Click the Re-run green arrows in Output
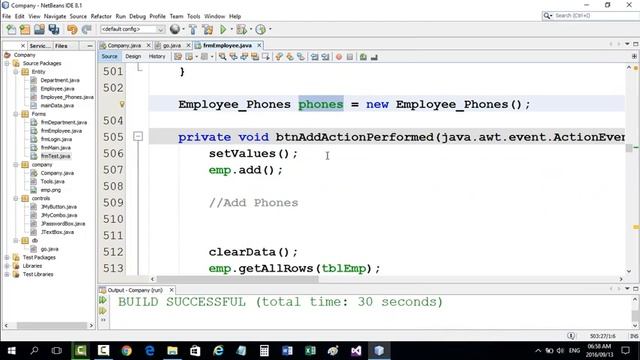Screen dimensions: 640x360 pos(102,300)
